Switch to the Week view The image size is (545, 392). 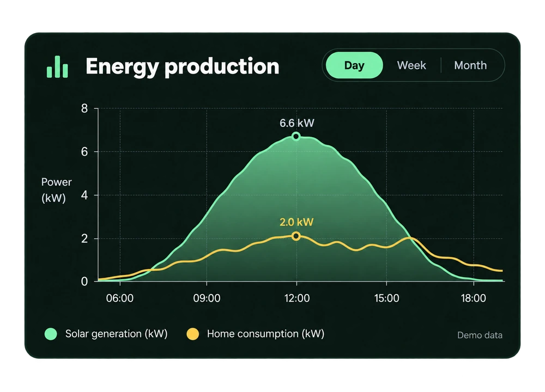(x=411, y=65)
